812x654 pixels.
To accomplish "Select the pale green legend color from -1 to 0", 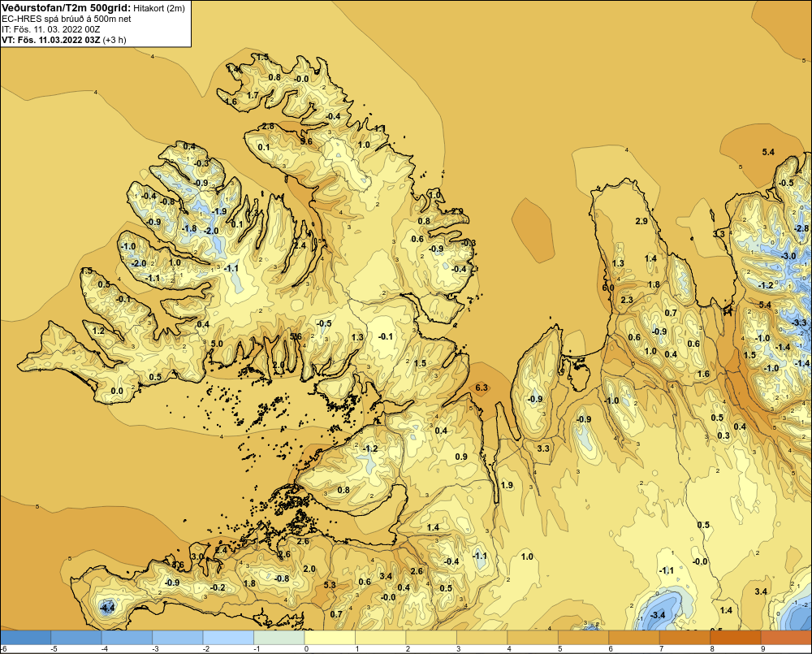I will [x=279, y=638].
